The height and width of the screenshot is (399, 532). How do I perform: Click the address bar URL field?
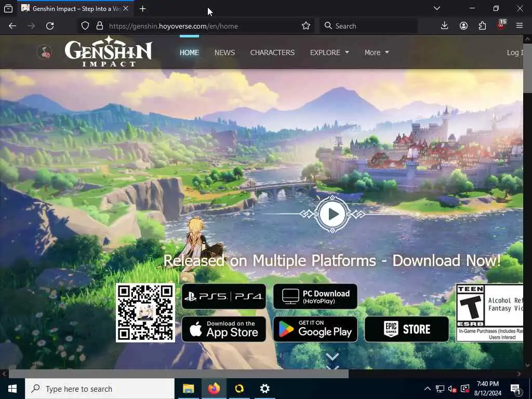click(204, 26)
